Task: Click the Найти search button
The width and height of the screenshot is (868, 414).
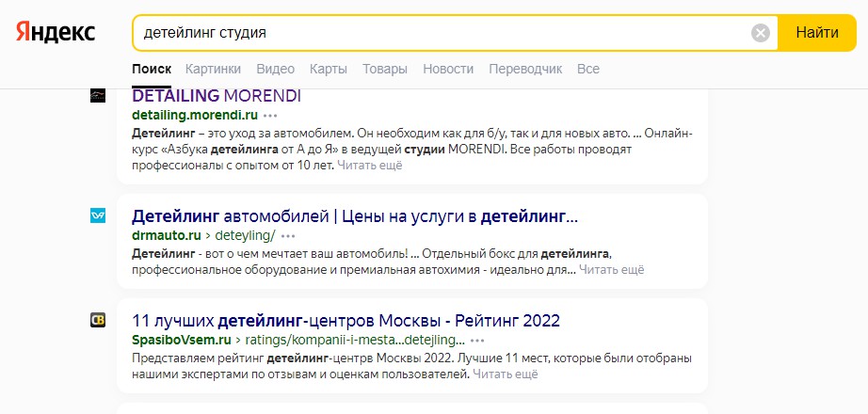Action: [x=817, y=33]
